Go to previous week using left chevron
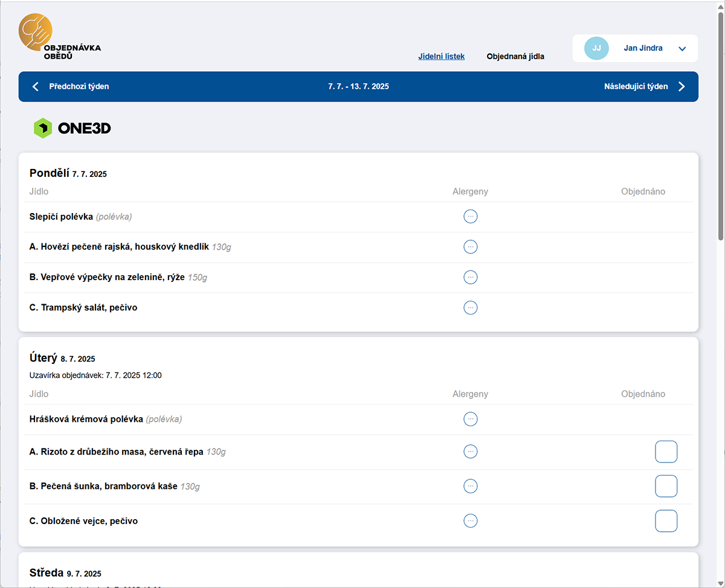725x588 pixels. click(x=35, y=86)
